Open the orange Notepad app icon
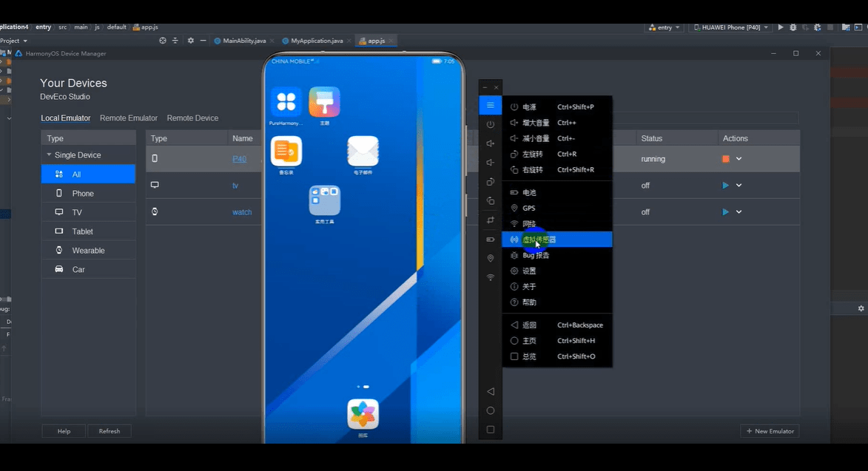868x471 pixels. (x=286, y=152)
